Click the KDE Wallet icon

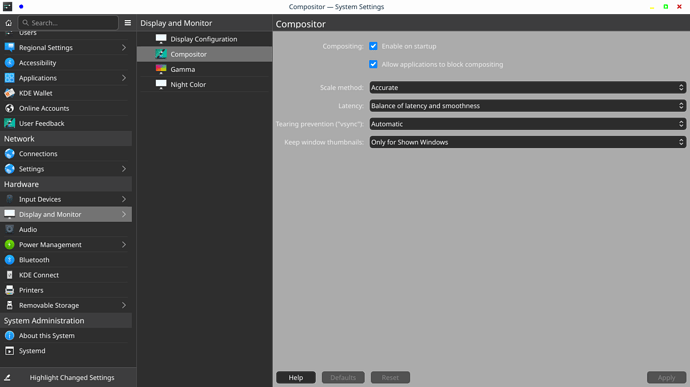(x=9, y=93)
